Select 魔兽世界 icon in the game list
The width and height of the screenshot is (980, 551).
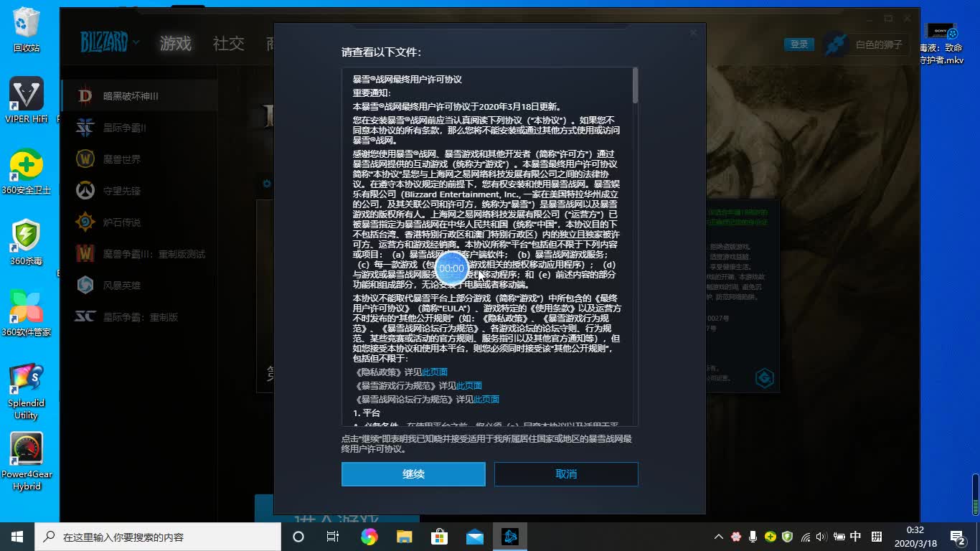coord(85,159)
